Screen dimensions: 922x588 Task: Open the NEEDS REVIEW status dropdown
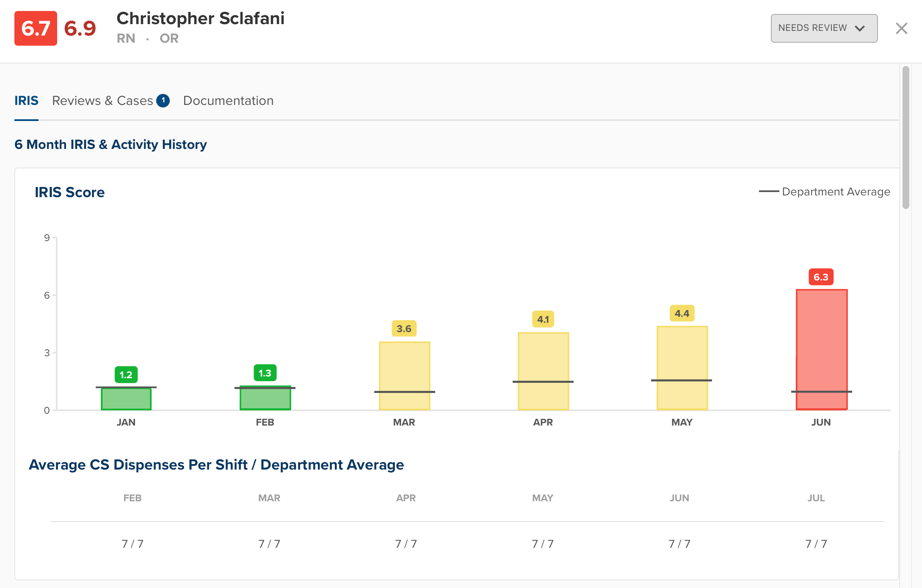(824, 28)
